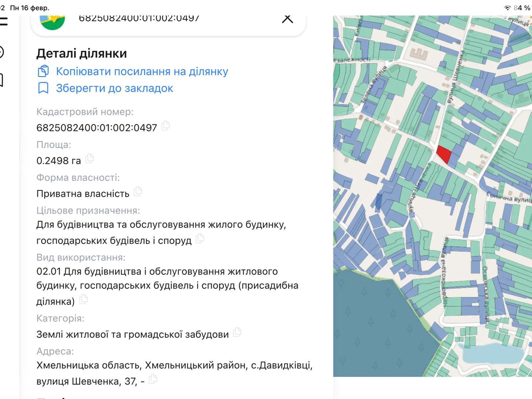532x399 pixels.
Task: Copy the цільове призначення text
Action: [x=200, y=239]
